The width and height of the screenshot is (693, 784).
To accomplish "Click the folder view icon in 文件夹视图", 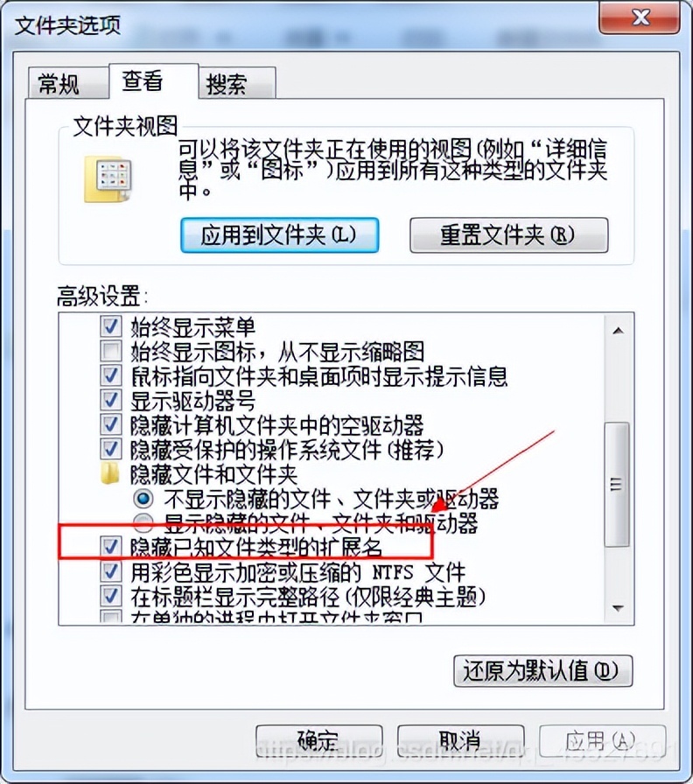I will tap(108, 178).
